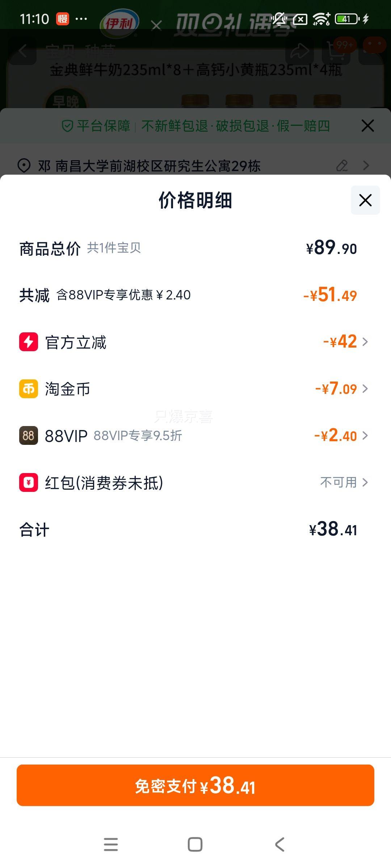Expand the 官方立减 discount details
Screen dimensions: 391x868
[345, 342]
